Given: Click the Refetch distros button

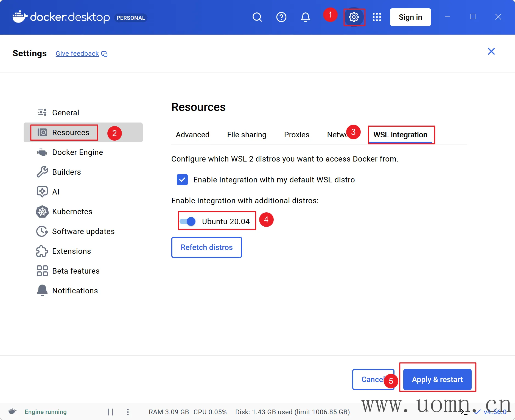Looking at the screenshot, I should pos(206,247).
